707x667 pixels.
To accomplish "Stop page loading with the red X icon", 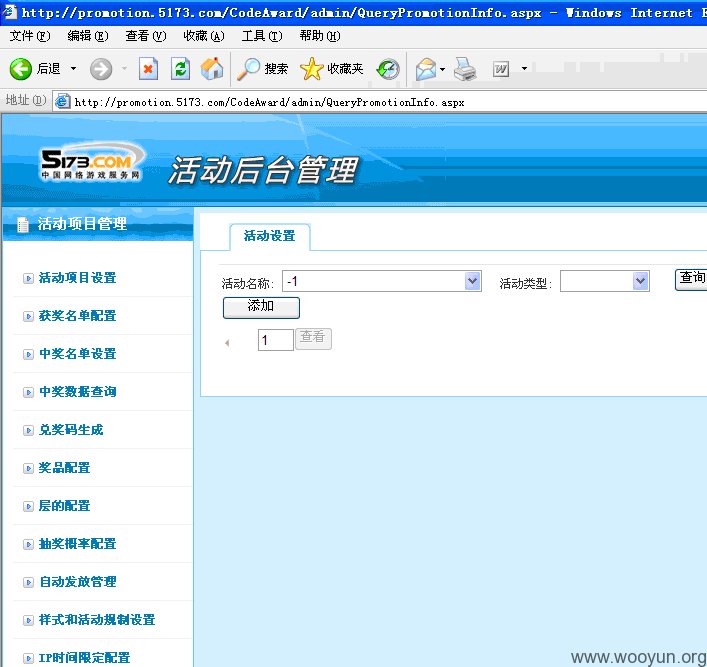I will 148,69.
